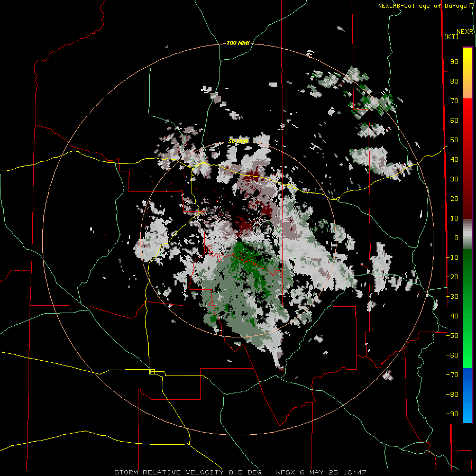Select the 40 value on velocity scale
The image size is (476, 476).
(x=454, y=159)
